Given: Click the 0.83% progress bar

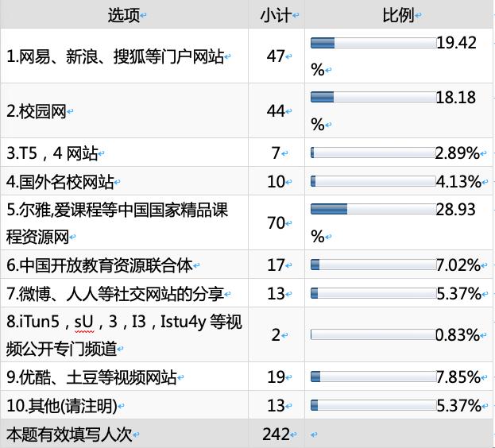Looking at the screenshot, I should [373, 334].
